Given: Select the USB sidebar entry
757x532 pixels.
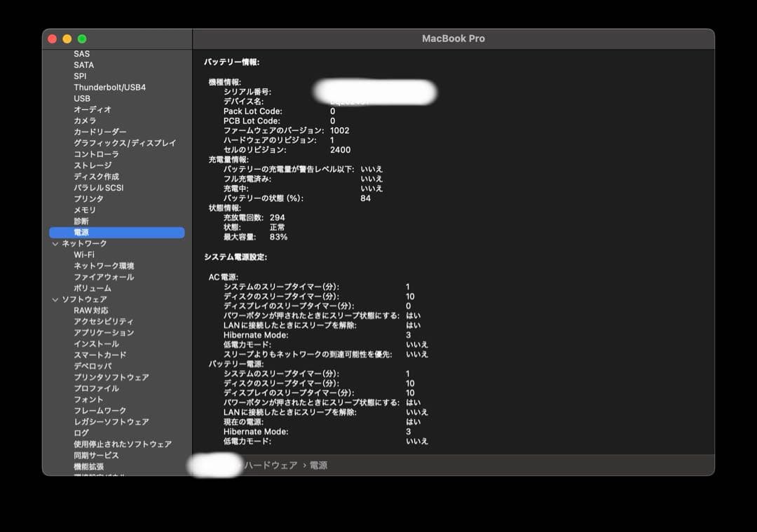Looking at the screenshot, I should click(x=81, y=99).
